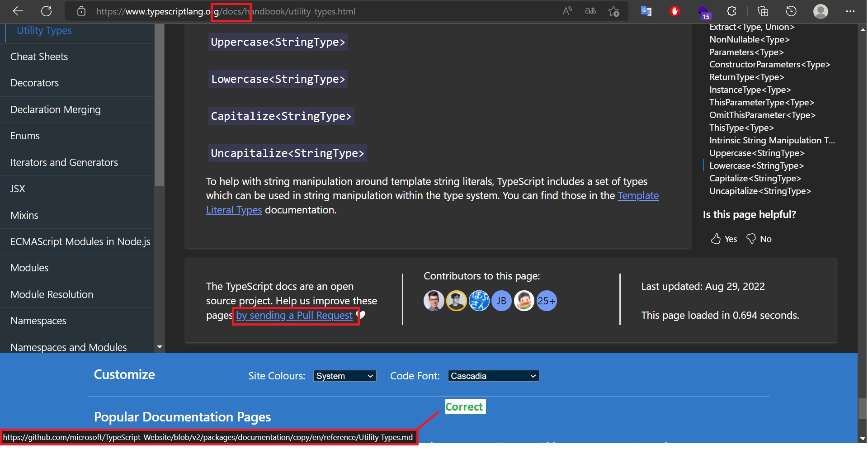Open browser Settings and more menu
Viewport: 868px width, 454px height.
point(850,11)
